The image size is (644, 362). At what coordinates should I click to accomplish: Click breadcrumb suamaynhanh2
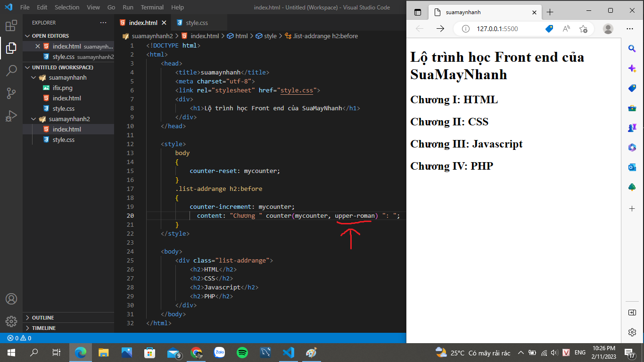click(152, 36)
